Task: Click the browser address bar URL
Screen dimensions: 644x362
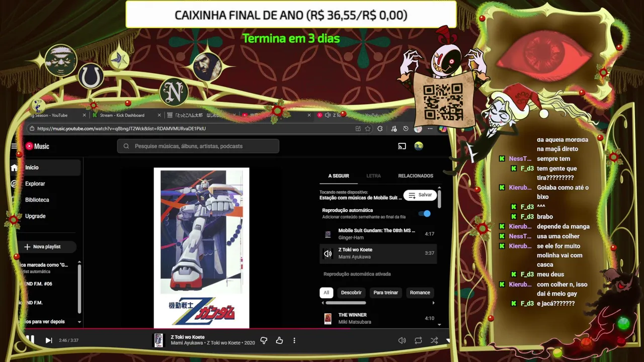Action: tap(121, 129)
